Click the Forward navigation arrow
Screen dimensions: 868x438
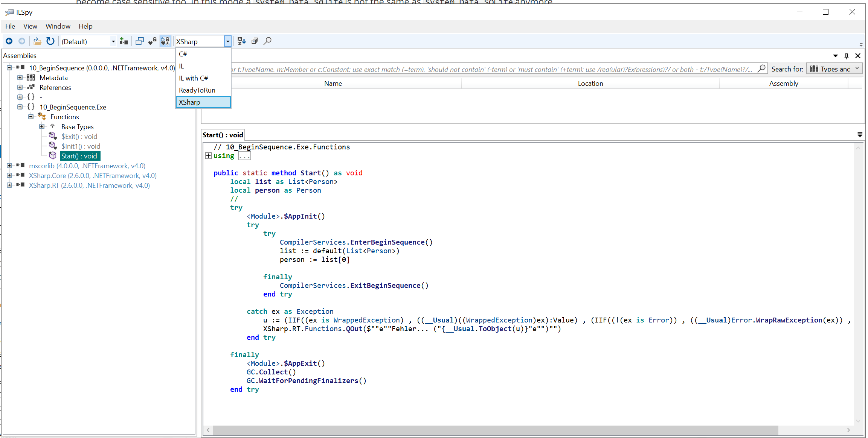[x=22, y=41]
